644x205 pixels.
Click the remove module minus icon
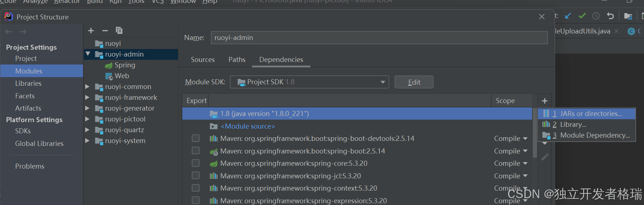[105, 31]
